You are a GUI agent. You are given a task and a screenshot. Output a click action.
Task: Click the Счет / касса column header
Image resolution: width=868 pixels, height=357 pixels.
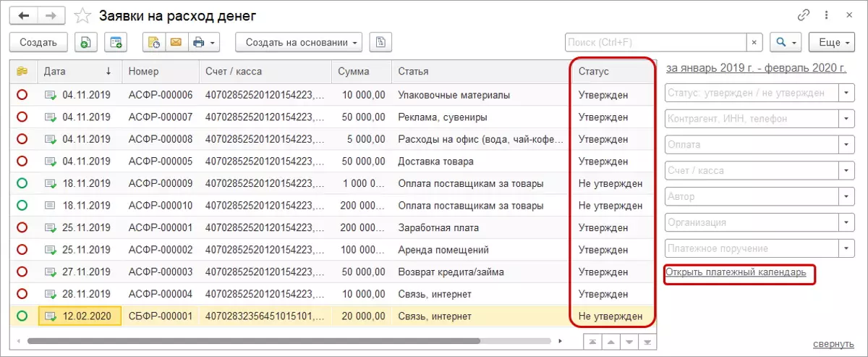[x=265, y=72]
